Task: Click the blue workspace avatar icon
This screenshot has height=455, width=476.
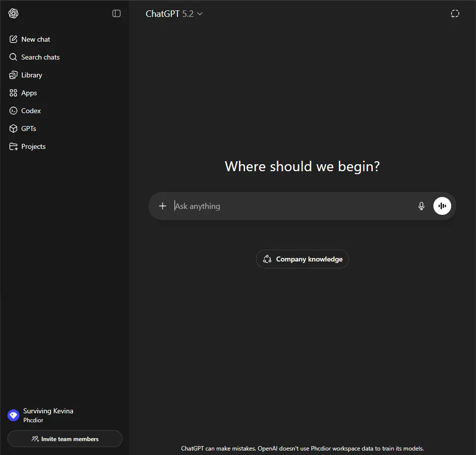Action: point(13,415)
